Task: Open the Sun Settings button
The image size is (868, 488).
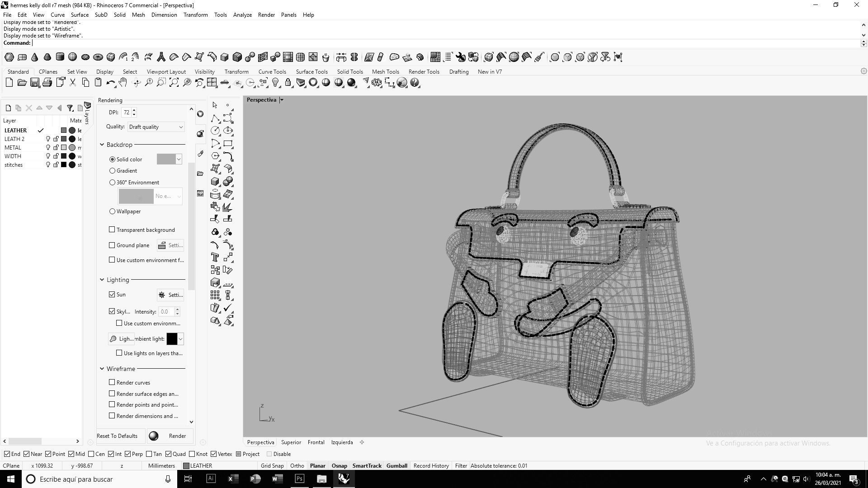Action: coord(170,295)
